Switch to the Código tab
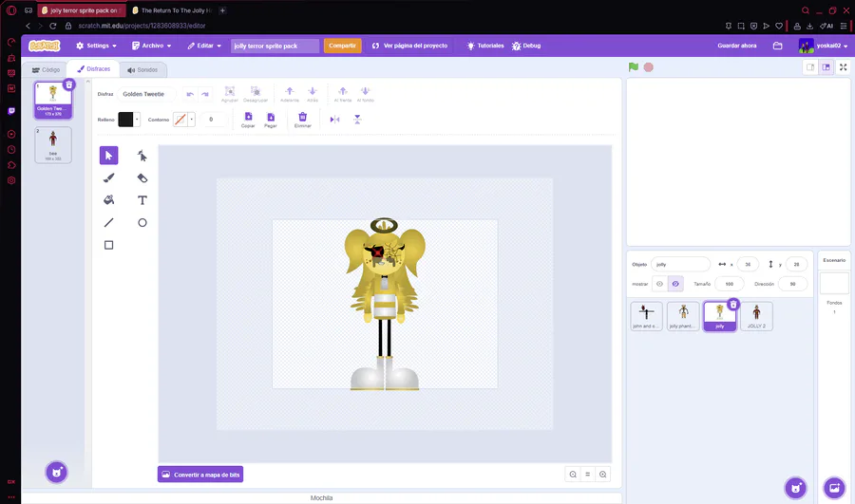This screenshot has height=504, width=855. 46,69
